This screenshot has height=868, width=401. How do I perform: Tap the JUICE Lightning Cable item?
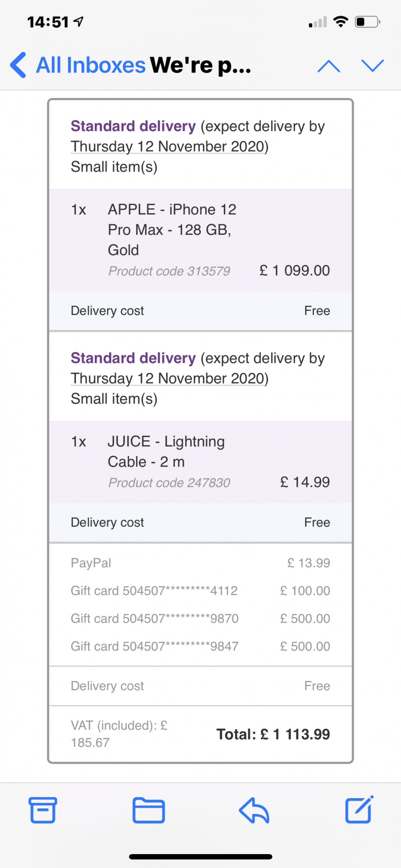click(166, 451)
